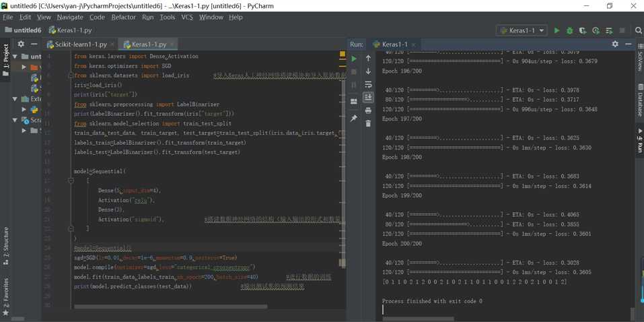Image resolution: width=644 pixels, height=322 pixels.
Task: Collapse the untitled6 project root node
Action: (x=15, y=57)
